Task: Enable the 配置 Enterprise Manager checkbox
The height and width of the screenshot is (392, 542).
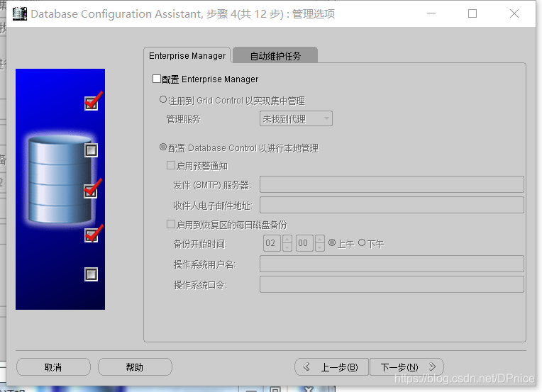Action: point(157,79)
